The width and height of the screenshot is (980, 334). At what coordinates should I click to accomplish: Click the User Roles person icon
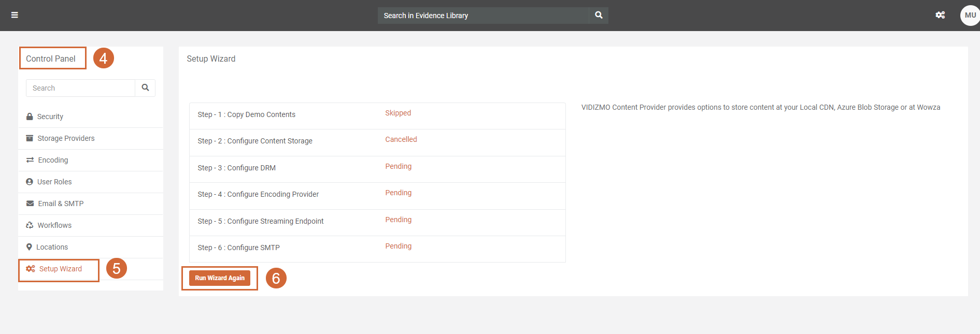[30, 182]
